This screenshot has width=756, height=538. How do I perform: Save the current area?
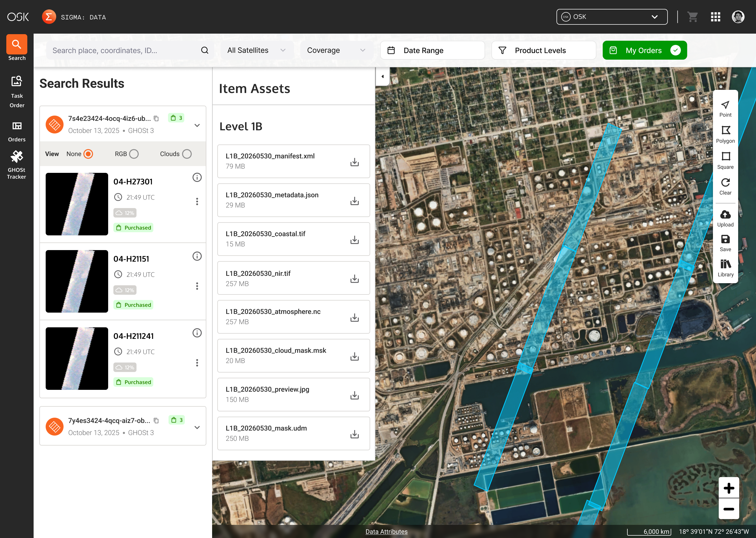[x=725, y=243]
